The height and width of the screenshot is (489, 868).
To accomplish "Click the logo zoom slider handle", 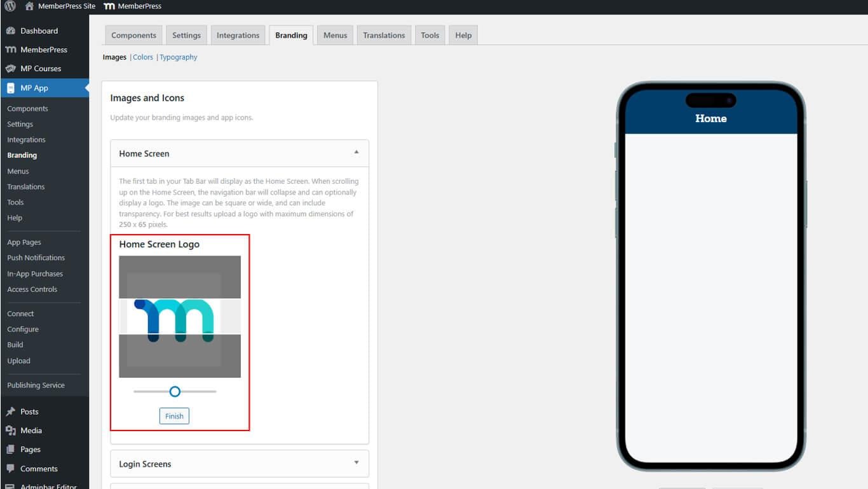I will pos(175,391).
